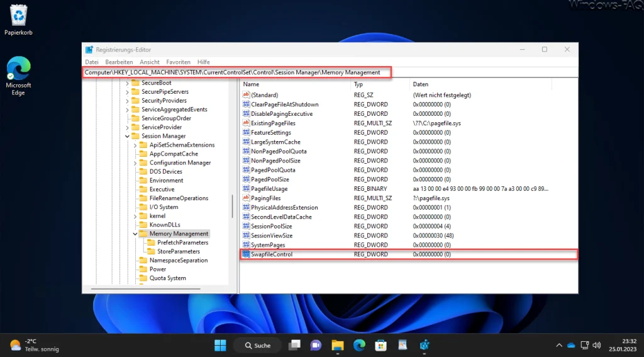The image size is (644, 357).
Task: Click the registry address path bar
Action: tap(330, 72)
